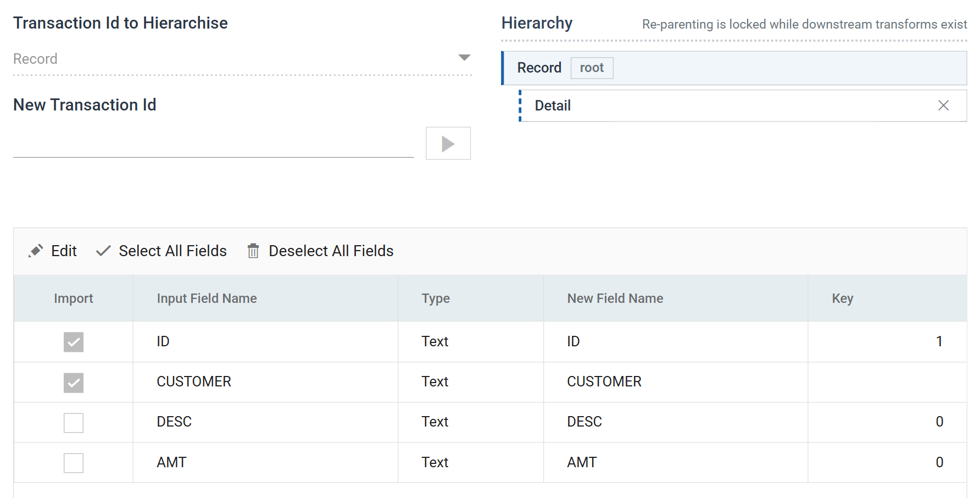Open the Transaction Id to Hierarchise dropdown arrow
This screenshot has height=498, width=980.
[464, 58]
